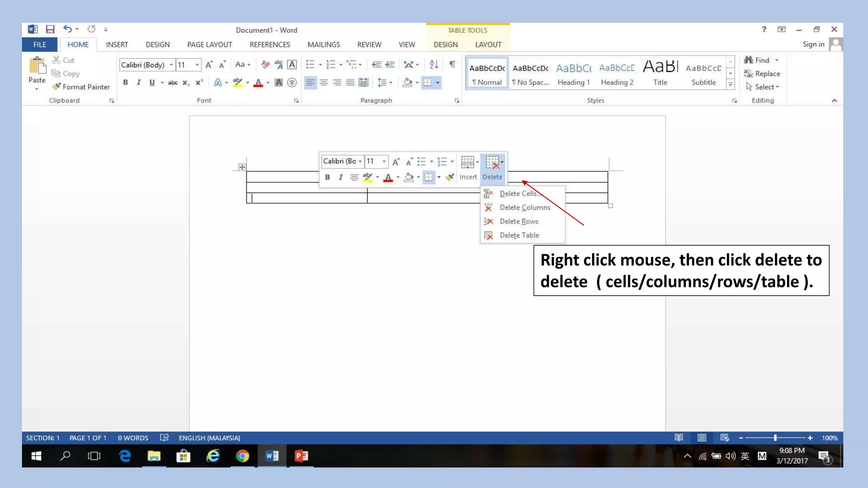
Task: Toggle Subscript formatting
Action: [186, 83]
